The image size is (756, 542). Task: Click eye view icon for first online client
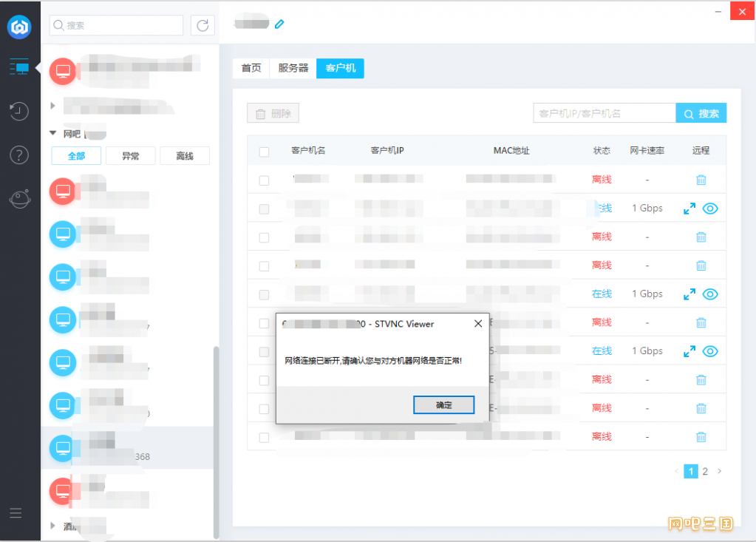710,209
